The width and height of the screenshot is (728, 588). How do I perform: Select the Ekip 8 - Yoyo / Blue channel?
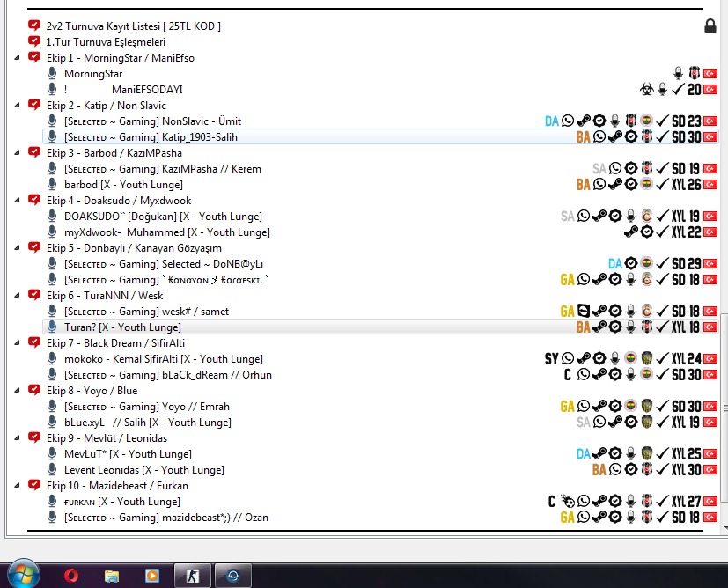tap(92, 391)
